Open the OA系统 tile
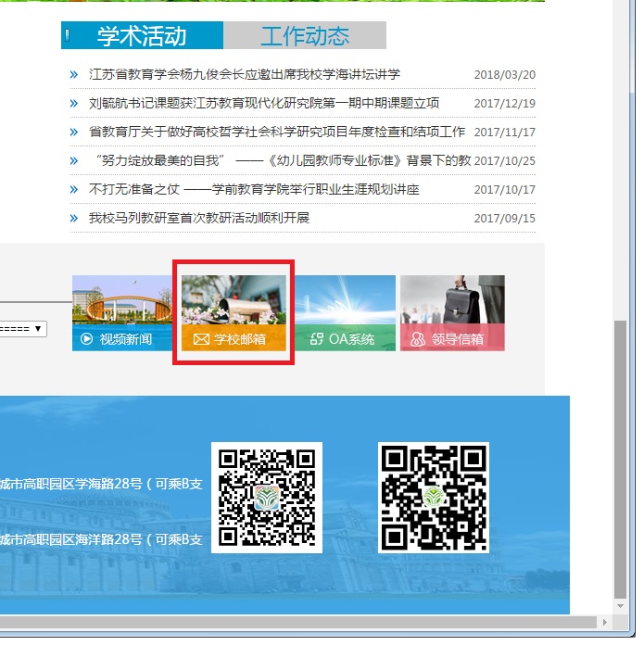This screenshot has width=644, height=645. pyautogui.click(x=347, y=313)
